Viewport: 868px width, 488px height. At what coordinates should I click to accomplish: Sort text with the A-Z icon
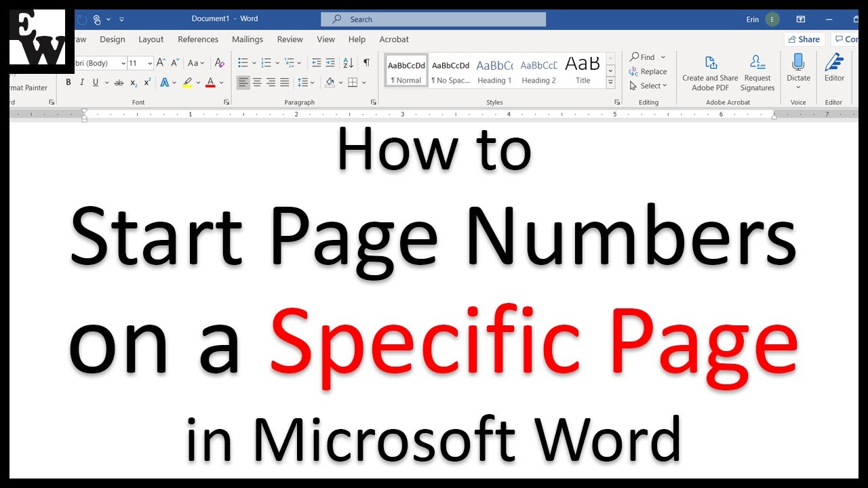(348, 63)
